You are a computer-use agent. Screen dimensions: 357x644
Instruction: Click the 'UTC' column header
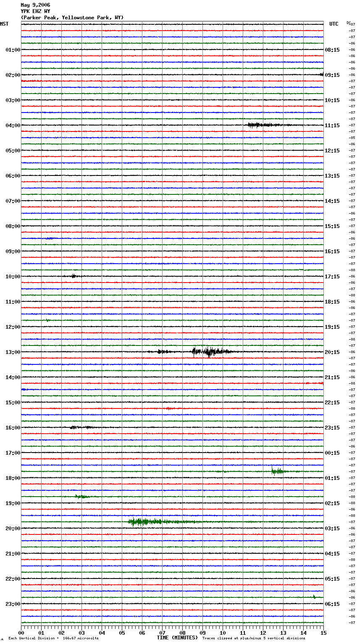click(334, 24)
